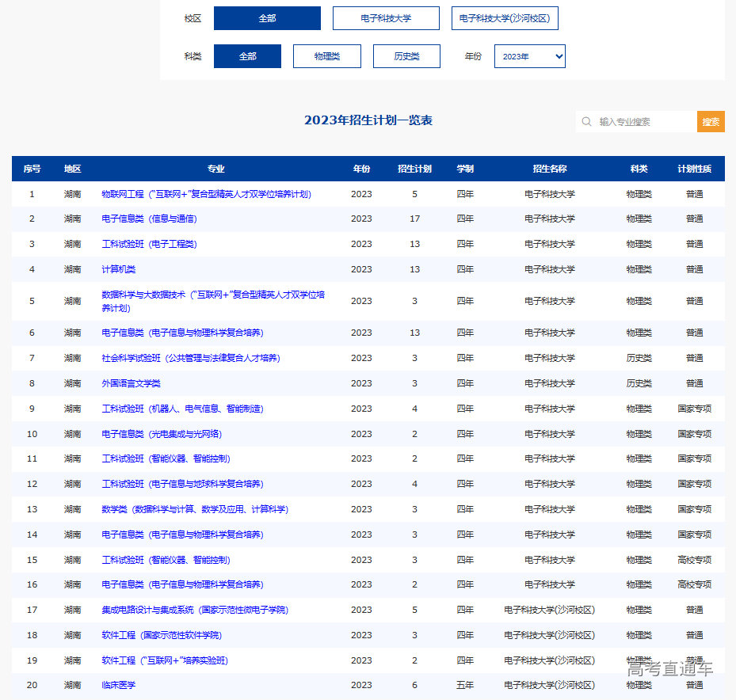Viewport: 736px width, 700px height.
Task: Click the 招生计划 column header
Action: pos(414,169)
